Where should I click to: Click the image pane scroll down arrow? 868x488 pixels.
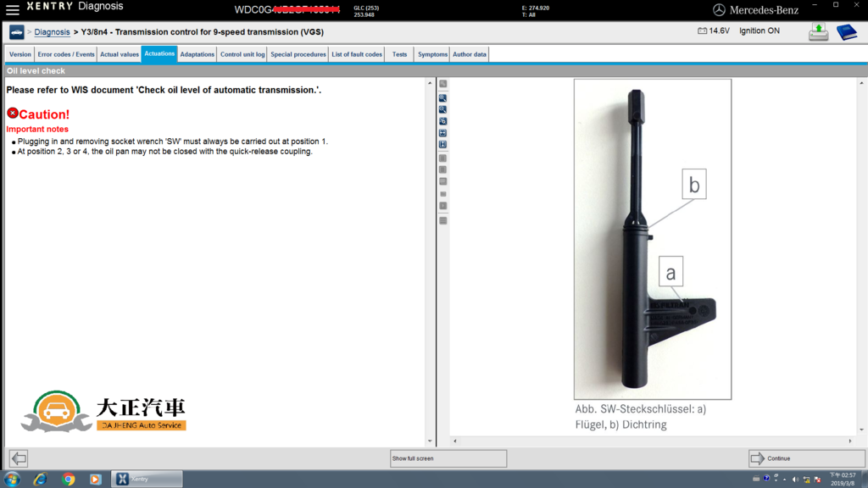(x=861, y=430)
